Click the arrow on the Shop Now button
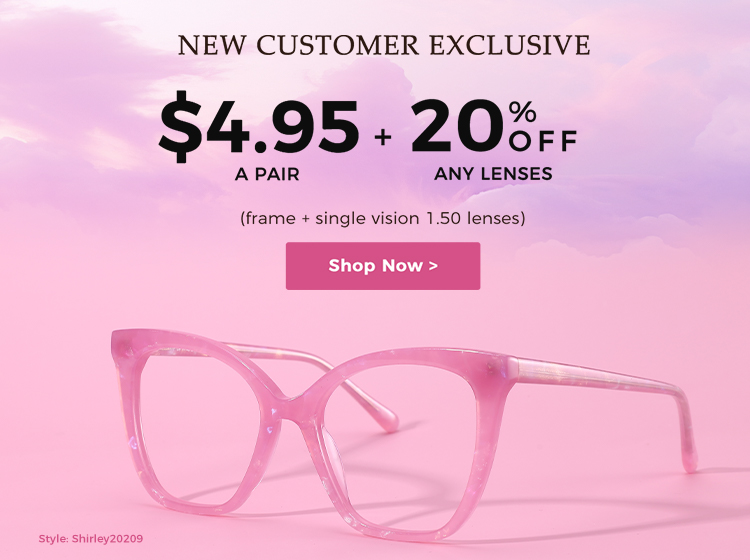 point(433,266)
